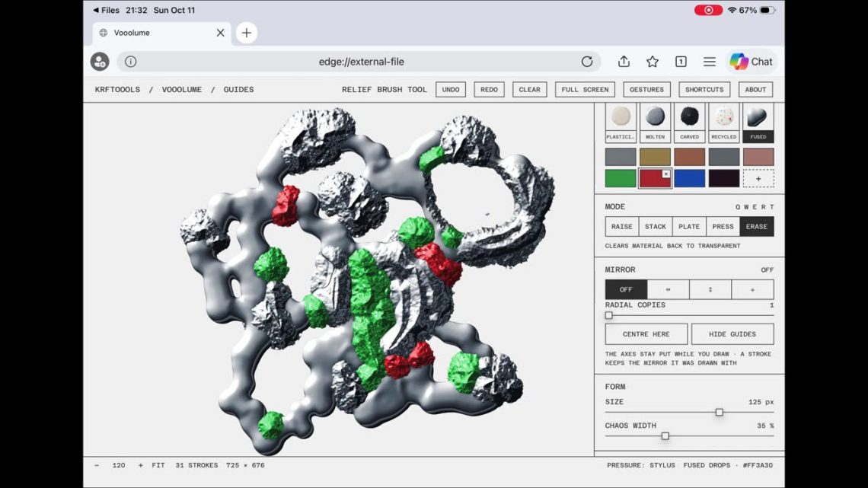The image size is (868, 488).
Task: Tap the red screen recording indicator
Action: pyautogui.click(x=708, y=10)
